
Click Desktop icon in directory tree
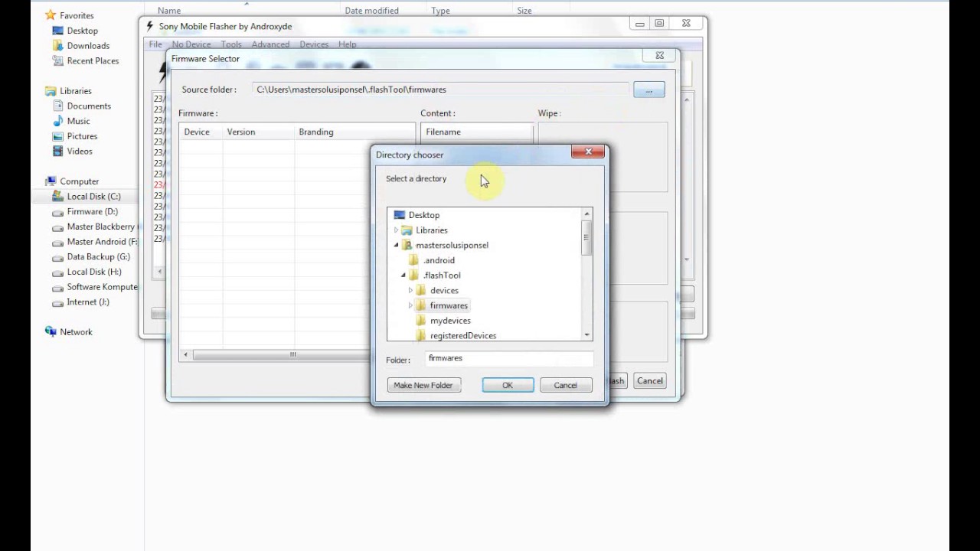pyautogui.click(x=399, y=215)
